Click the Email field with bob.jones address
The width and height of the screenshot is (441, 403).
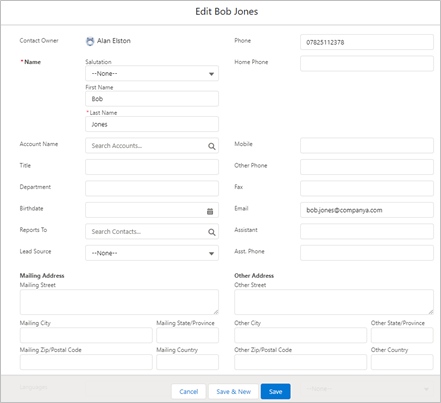click(367, 210)
